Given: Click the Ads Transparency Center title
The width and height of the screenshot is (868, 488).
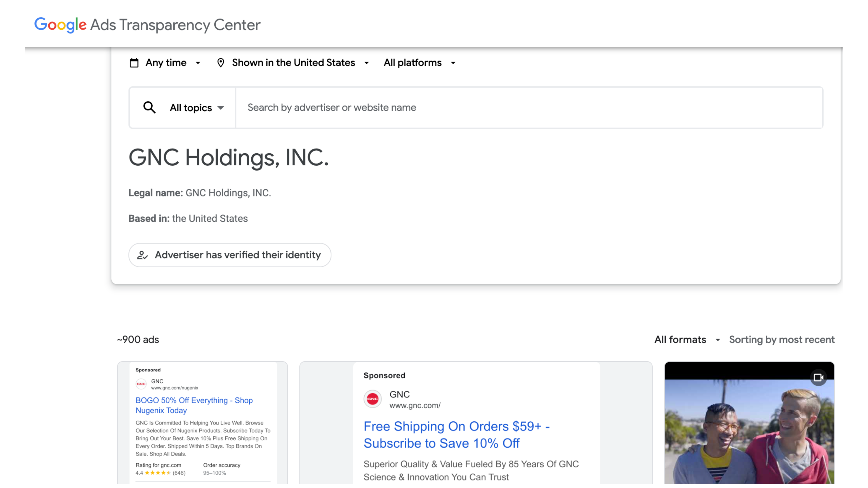Looking at the screenshot, I should point(175,25).
